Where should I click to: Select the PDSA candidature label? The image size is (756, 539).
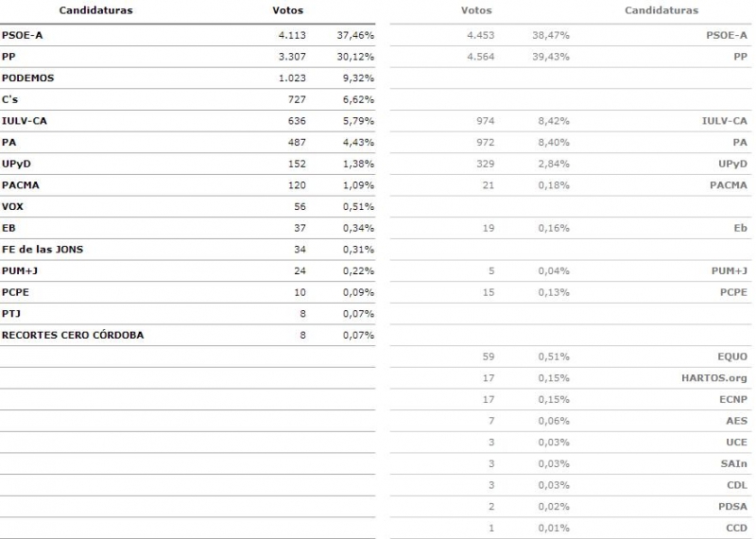click(x=731, y=507)
